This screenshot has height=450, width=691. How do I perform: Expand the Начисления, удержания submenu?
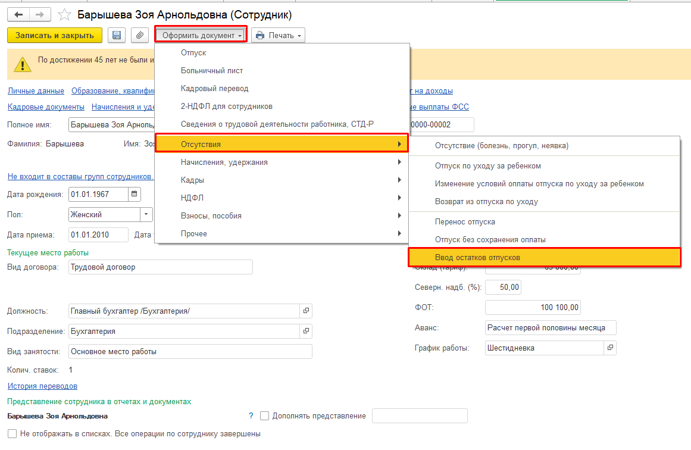click(281, 162)
